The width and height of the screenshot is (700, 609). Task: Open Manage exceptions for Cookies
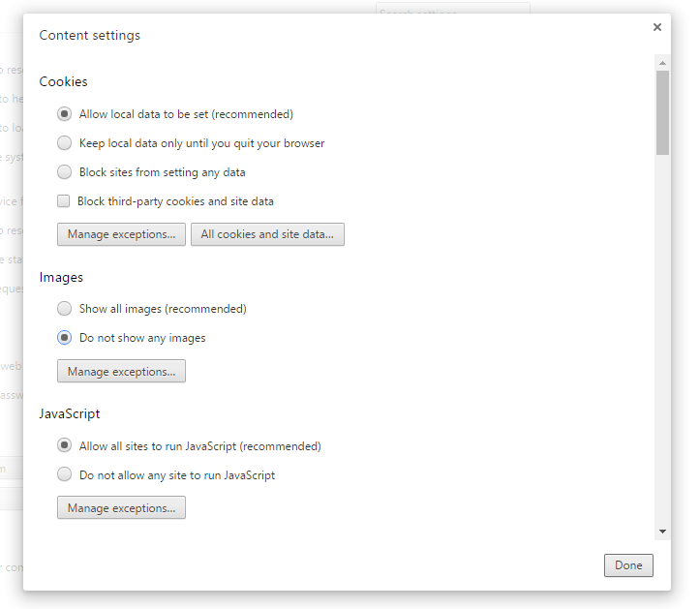pos(121,234)
